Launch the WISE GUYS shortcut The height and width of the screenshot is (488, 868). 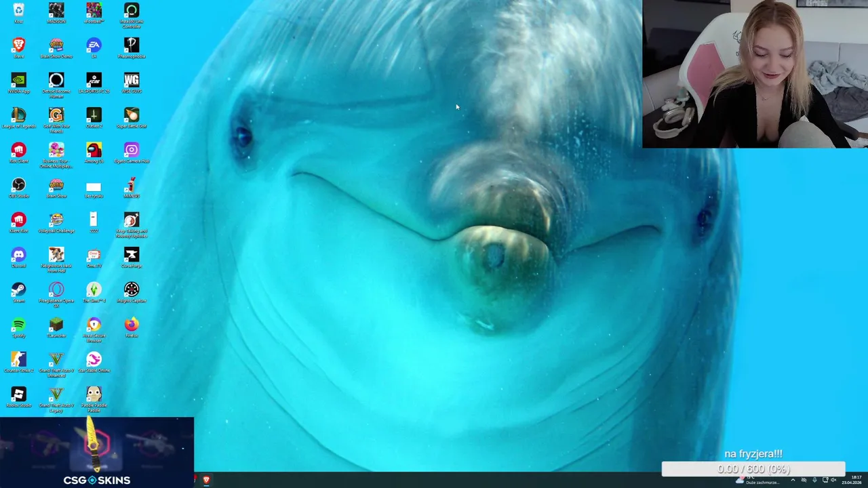pos(132,83)
